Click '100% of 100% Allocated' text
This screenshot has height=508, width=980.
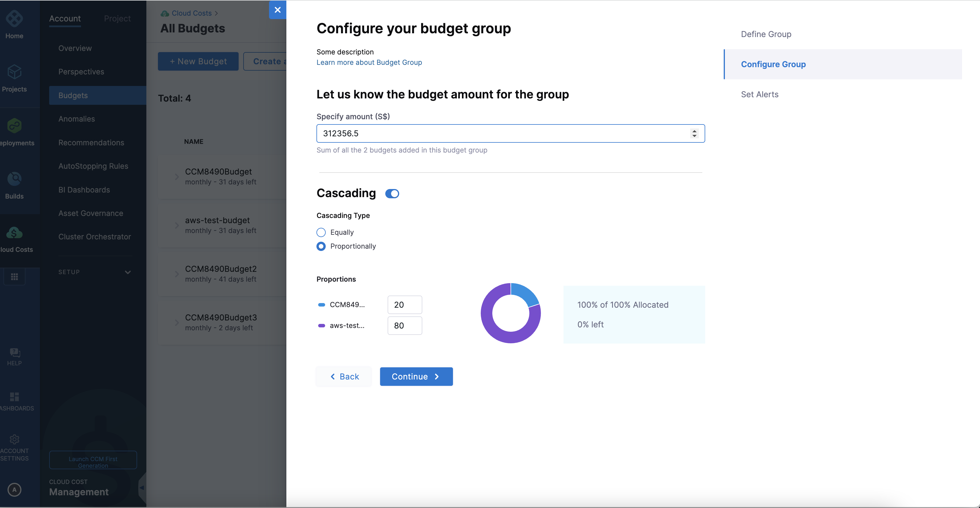click(623, 305)
